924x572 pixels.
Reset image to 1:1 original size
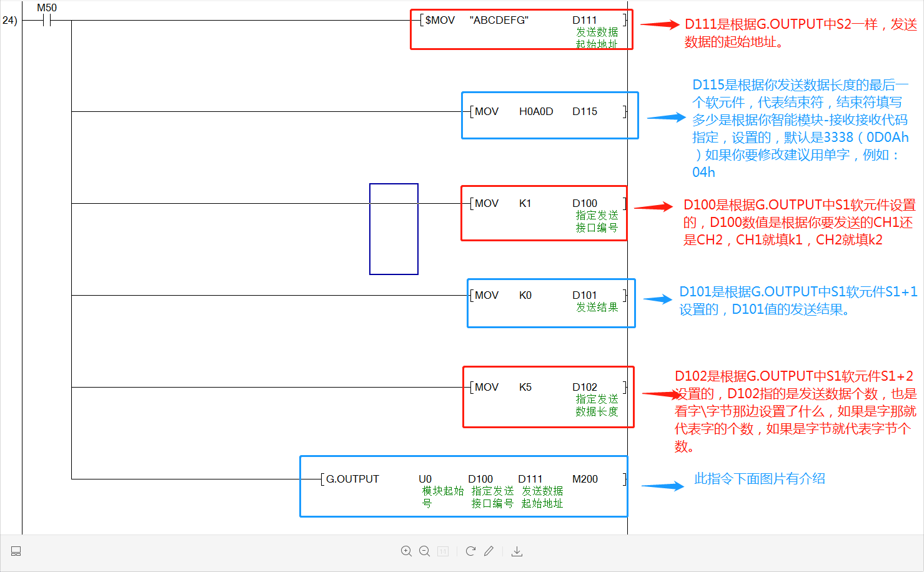[x=443, y=551]
